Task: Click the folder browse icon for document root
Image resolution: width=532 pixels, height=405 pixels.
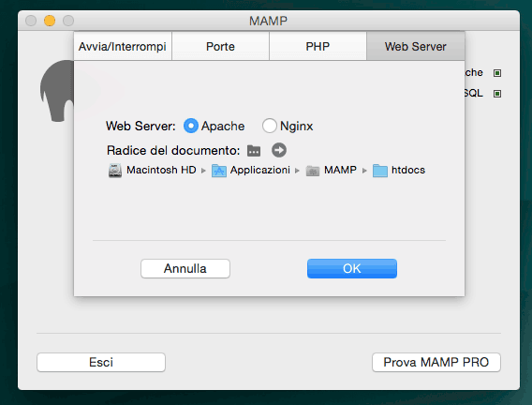Action: pyautogui.click(x=254, y=150)
